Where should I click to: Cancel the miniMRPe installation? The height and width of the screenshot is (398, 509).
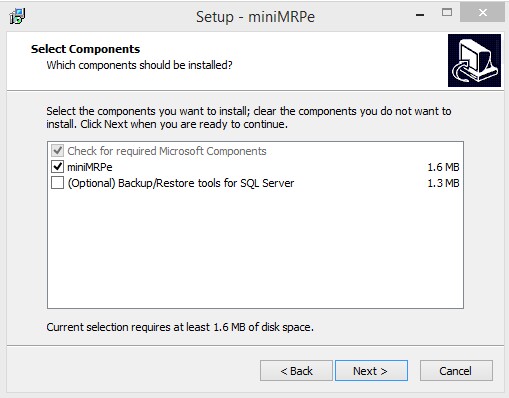[456, 370]
